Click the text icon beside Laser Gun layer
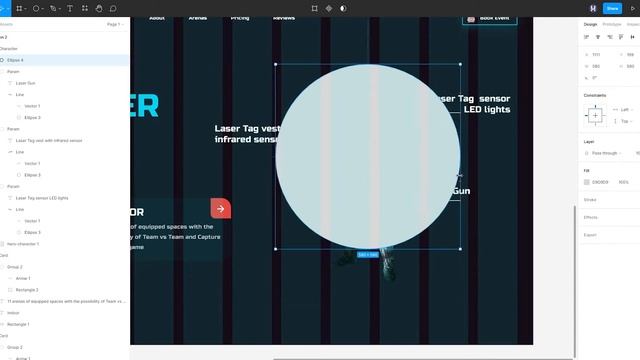The width and height of the screenshot is (640, 360). click(10, 83)
